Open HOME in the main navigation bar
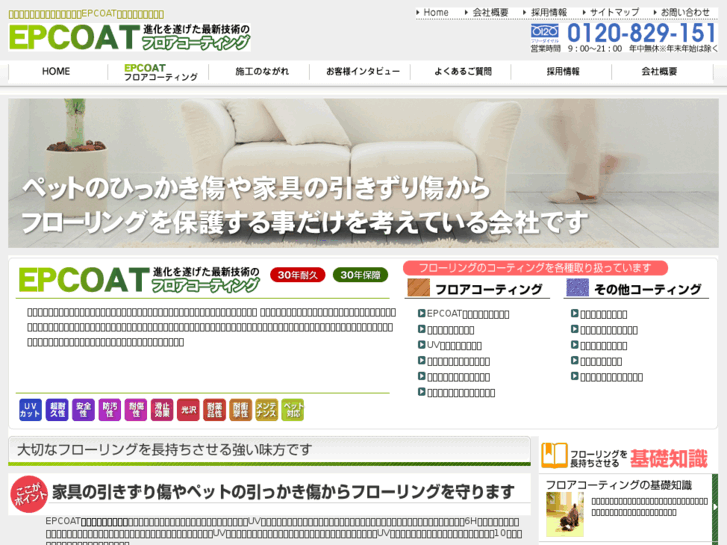The image size is (727, 545). pyautogui.click(x=56, y=71)
